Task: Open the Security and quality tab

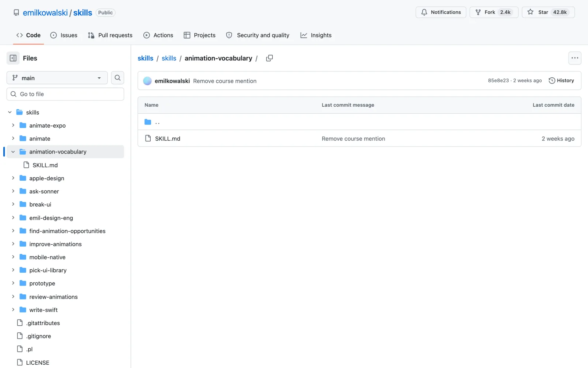Action: point(258,35)
